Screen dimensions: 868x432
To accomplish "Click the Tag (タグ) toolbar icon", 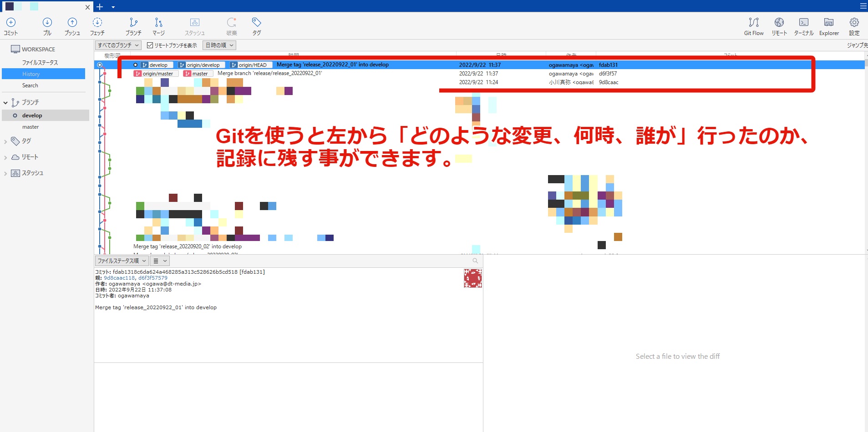I will (257, 26).
